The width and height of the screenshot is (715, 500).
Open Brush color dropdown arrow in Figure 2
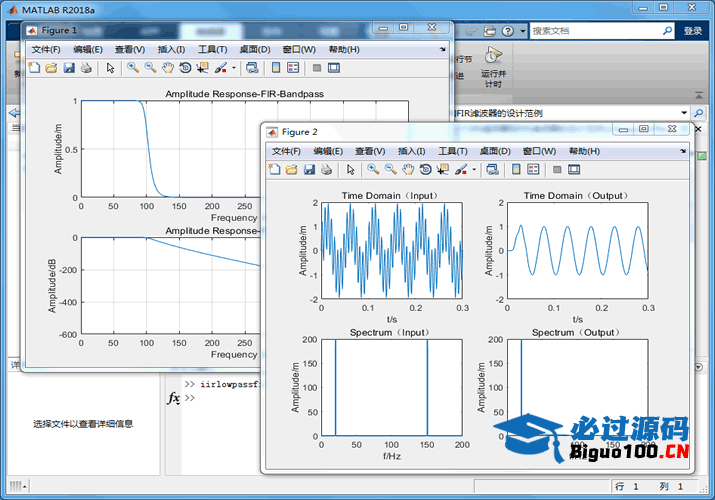point(474,170)
